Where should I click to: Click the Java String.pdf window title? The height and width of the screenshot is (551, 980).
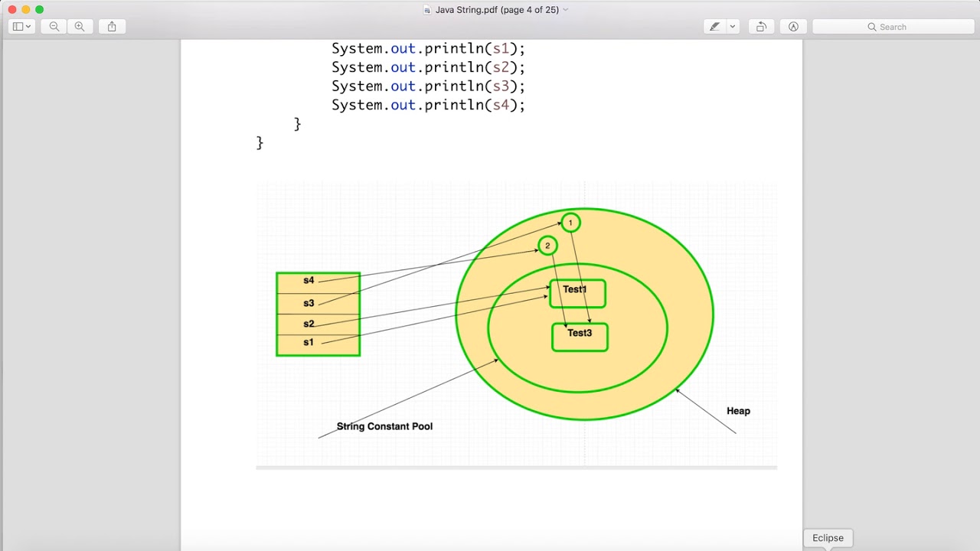(x=497, y=10)
